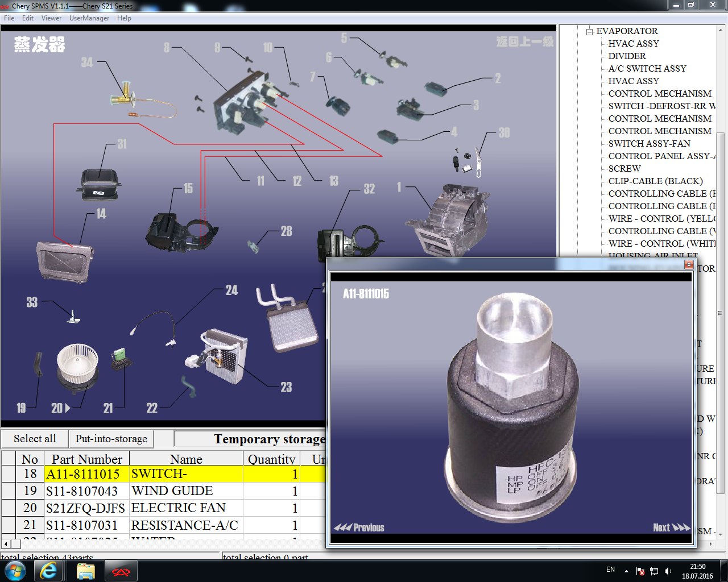Open the File menu
The image size is (728, 582).
click(9, 18)
